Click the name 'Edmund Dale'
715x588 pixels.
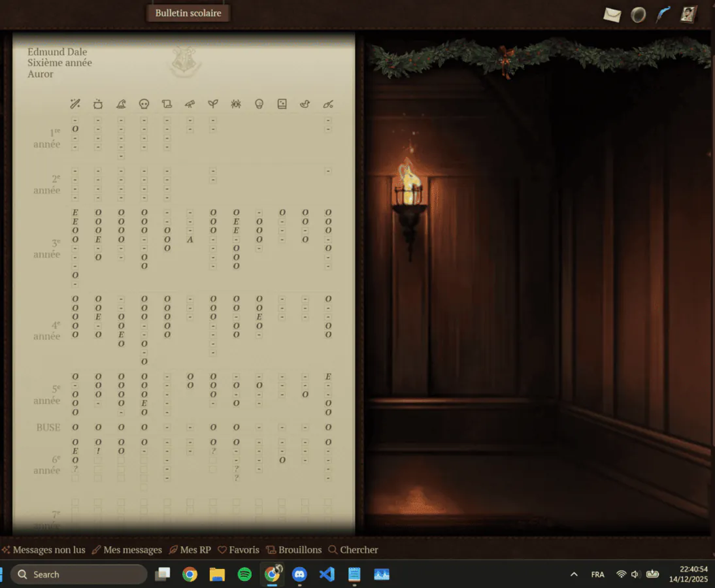click(x=57, y=52)
